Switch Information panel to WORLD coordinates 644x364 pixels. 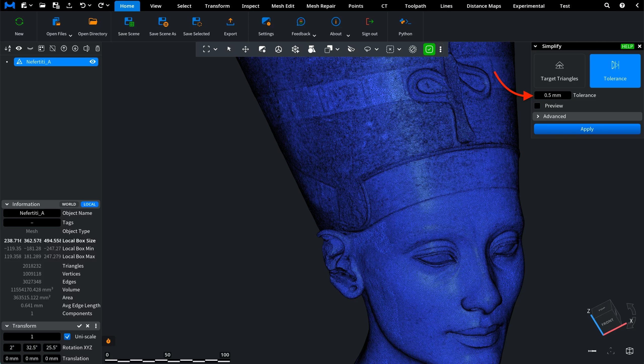pyautogui.click(x=69, y=204)
